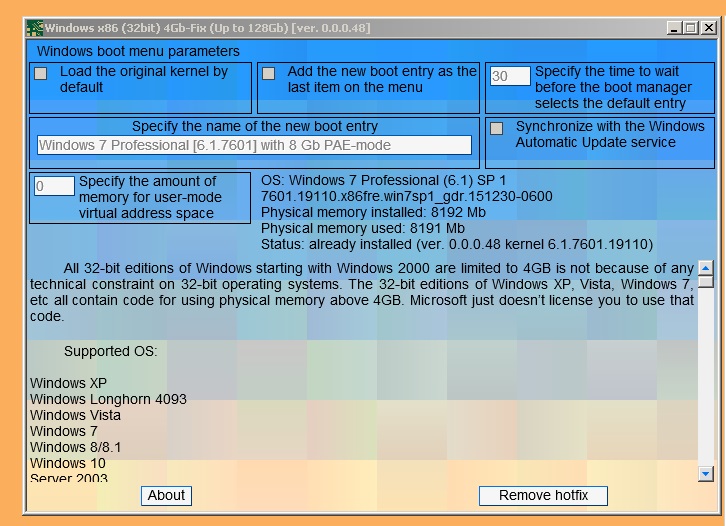Image resolution: width=726 pixels, height=526 pixels.
Task: Click the 'Windows boot menu parameters' heading
Action: [138, 51]
